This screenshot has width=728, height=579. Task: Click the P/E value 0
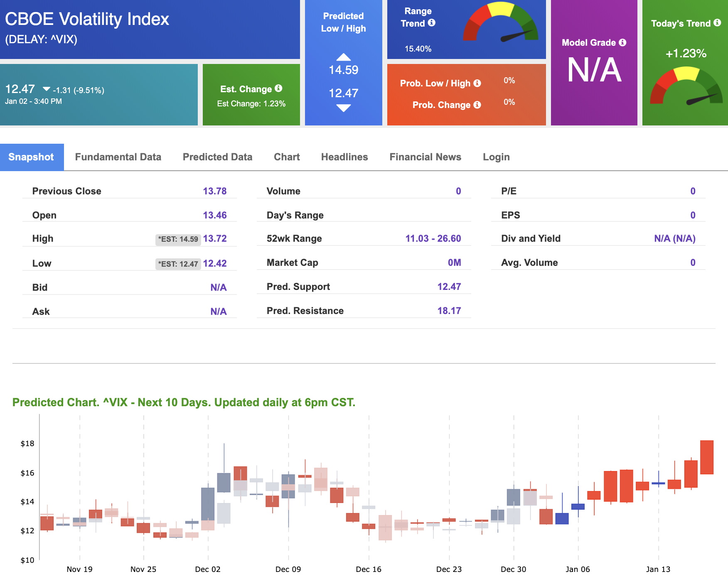[x=693, y=191]
